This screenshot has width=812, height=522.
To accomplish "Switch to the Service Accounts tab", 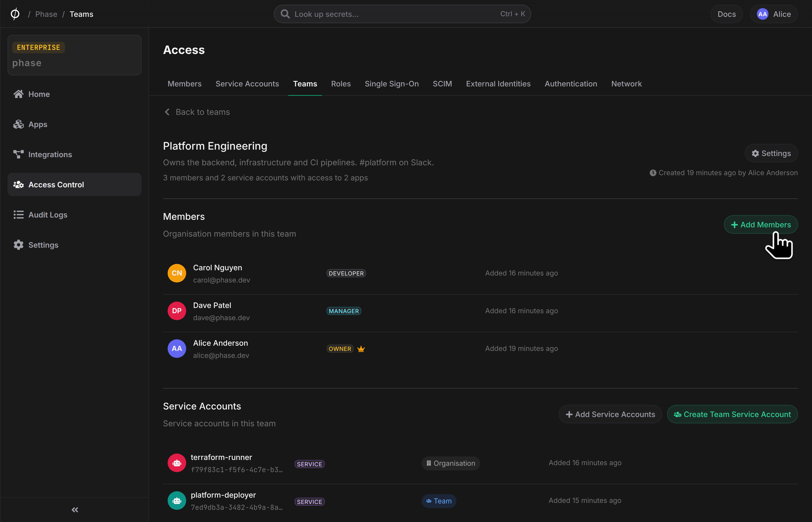I will point(247,84).
